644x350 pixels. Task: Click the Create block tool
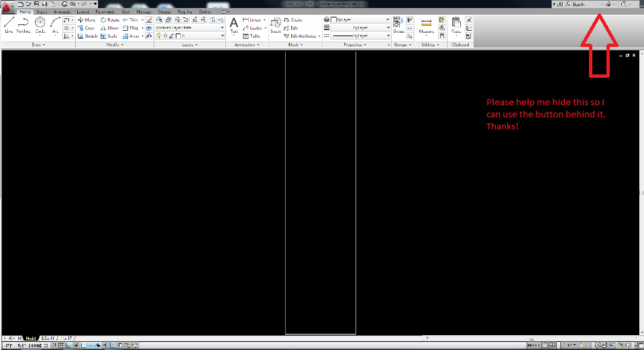(293, 19)
